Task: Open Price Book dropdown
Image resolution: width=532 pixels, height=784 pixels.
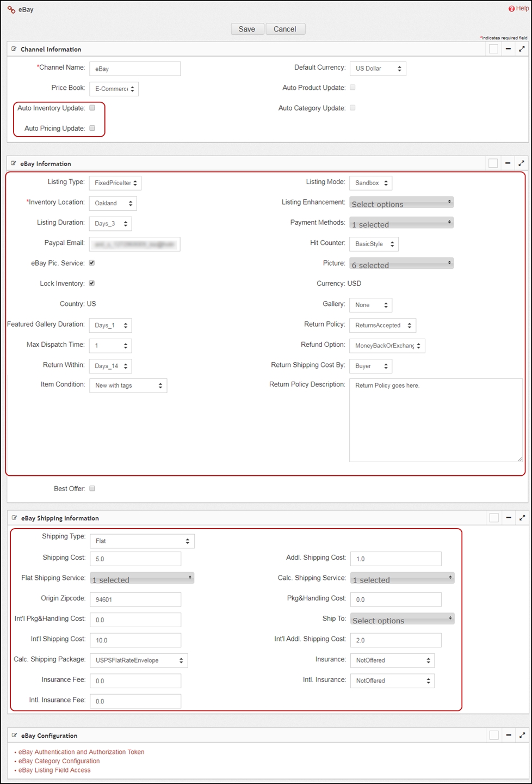Action: 114,89
